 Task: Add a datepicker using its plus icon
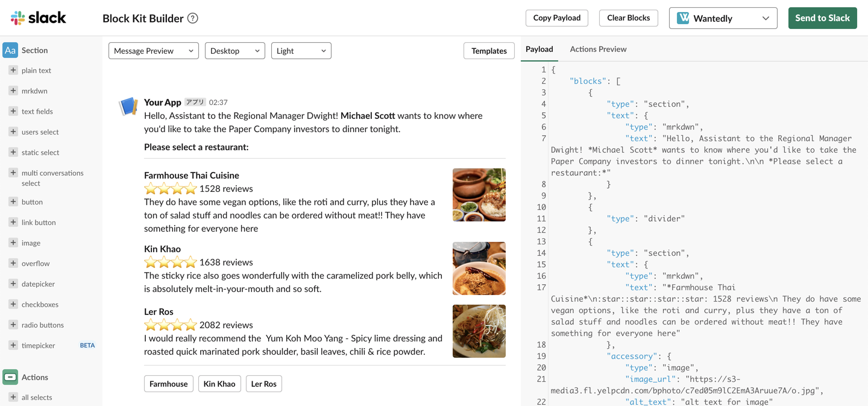pos(13,284)
